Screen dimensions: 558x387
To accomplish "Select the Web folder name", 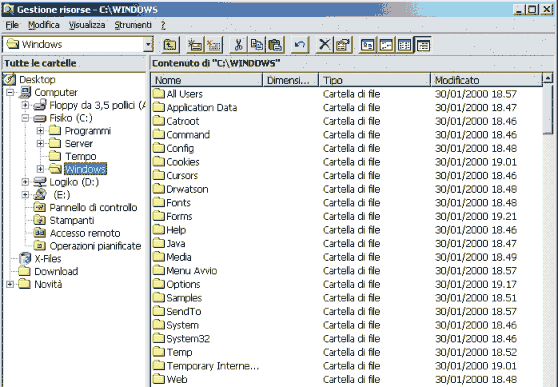I will 177,379.
